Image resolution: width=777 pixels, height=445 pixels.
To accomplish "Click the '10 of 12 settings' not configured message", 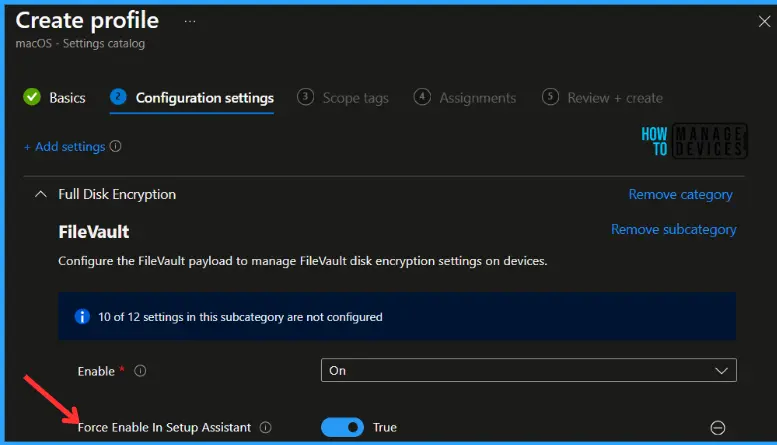I will (x=240, y=317).
